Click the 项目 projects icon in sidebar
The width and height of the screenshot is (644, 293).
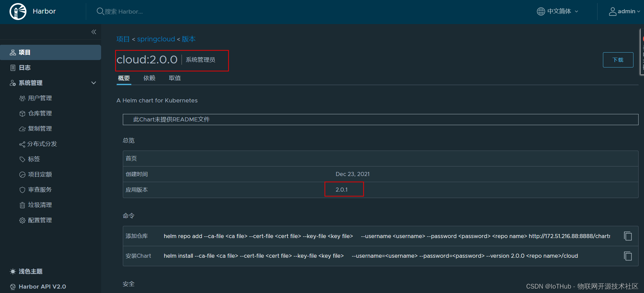click(x=13, y=53)
